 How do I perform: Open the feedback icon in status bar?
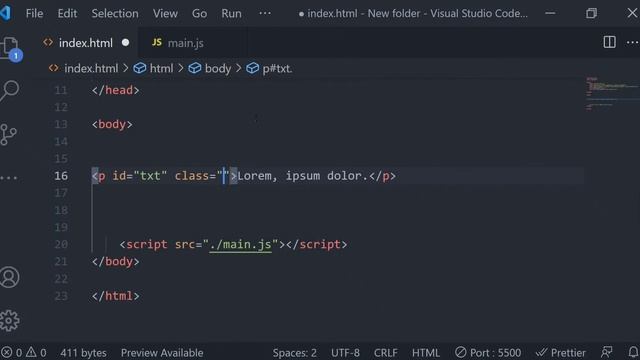[x=607, y=352]
